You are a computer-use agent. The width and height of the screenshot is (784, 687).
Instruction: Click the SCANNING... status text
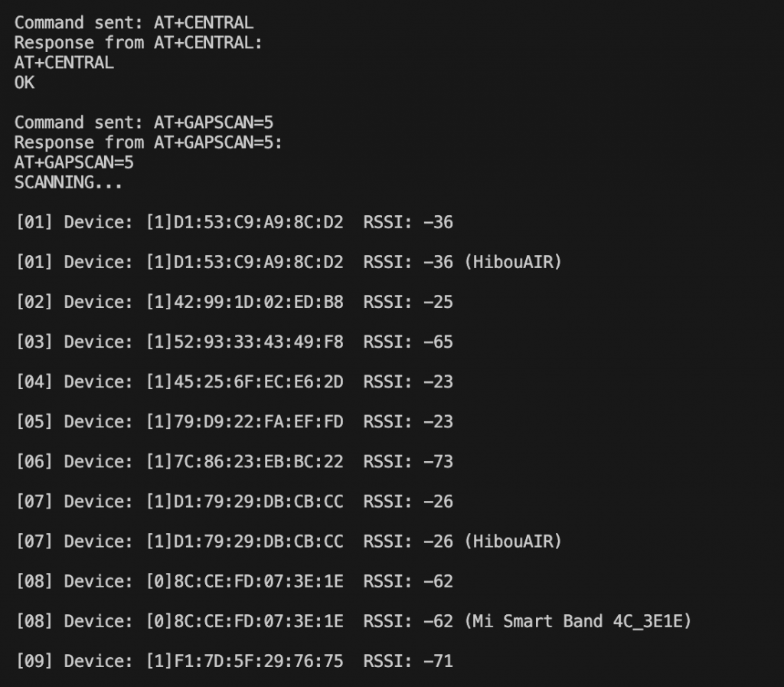pyautogui.click(x=68, y=182)
